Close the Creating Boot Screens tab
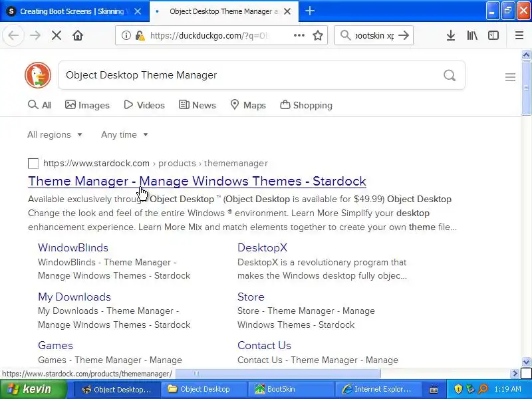Screen dimensions: 532x399 point(138,11)
